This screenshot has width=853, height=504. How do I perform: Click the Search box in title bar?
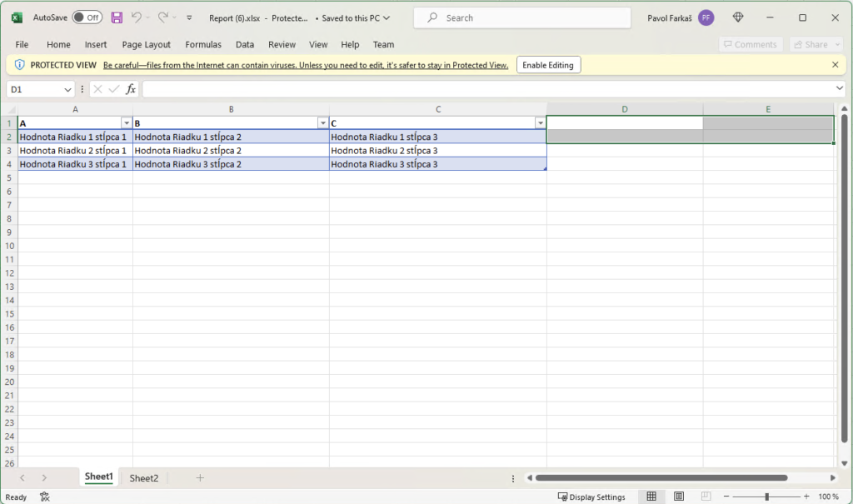tap(522, 17)
